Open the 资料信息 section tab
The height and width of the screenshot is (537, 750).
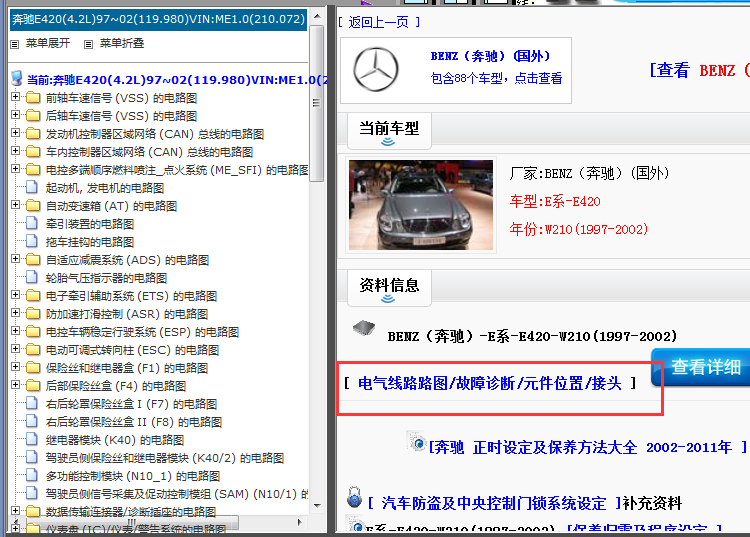(389, 288)
